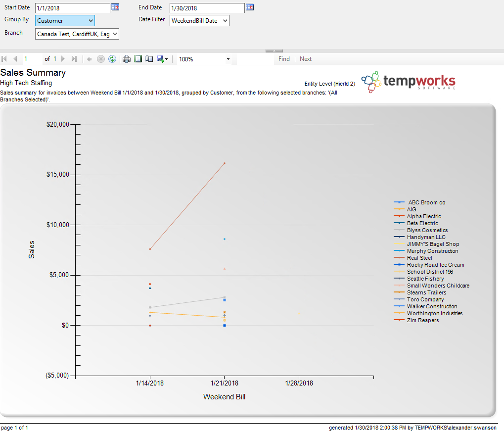The height and width of the screenshot is (433, 504).
Task: Click the 1/14/2018 axis label
Action: (x=150, y=383)
